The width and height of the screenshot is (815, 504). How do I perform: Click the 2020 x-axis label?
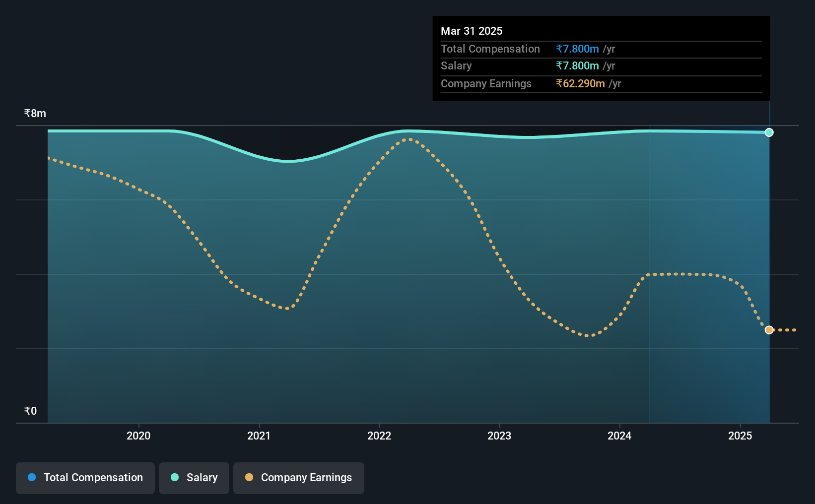click(138, 436)
